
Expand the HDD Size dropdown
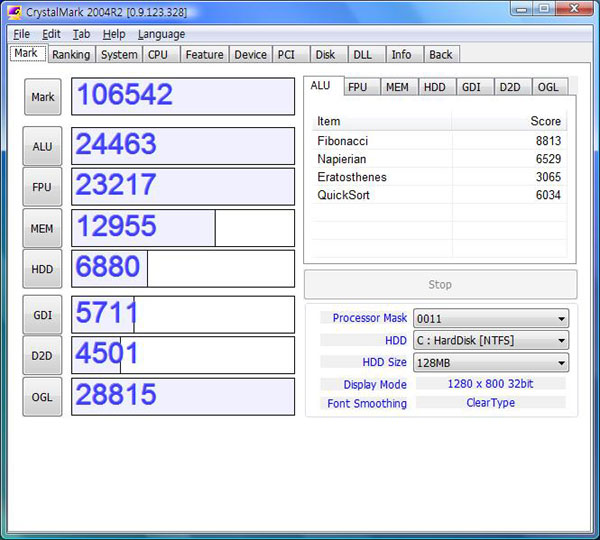click(491, 363)
